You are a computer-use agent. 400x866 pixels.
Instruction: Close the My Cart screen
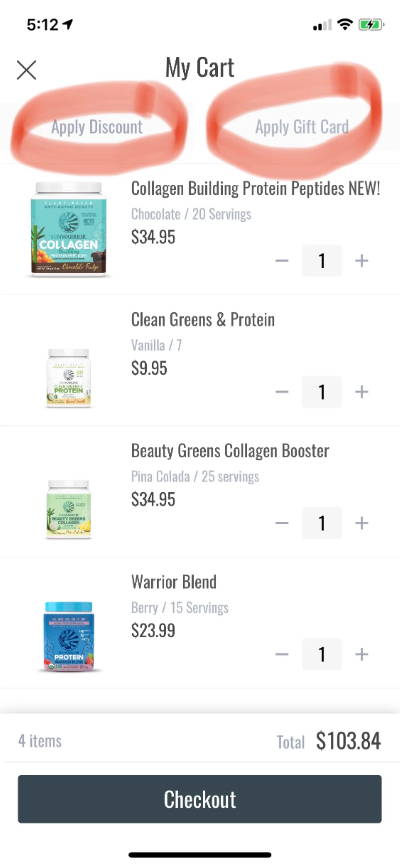coord(27,70)
